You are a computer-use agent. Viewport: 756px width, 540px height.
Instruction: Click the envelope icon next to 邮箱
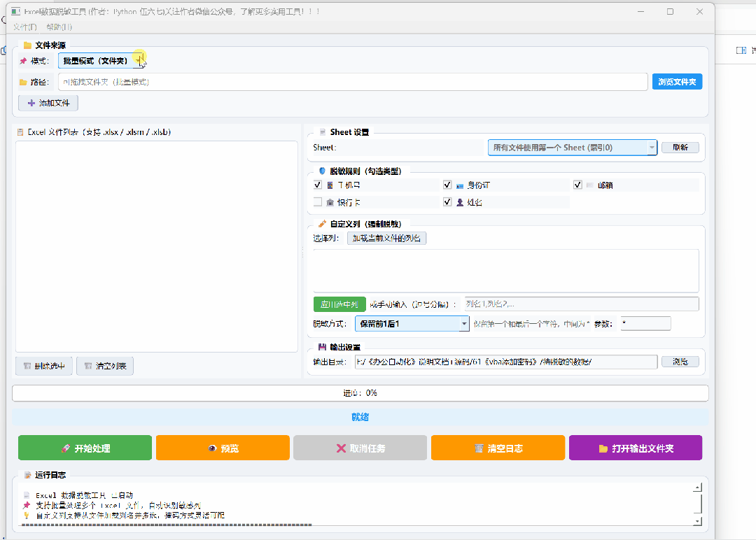[x=589, y=185]
